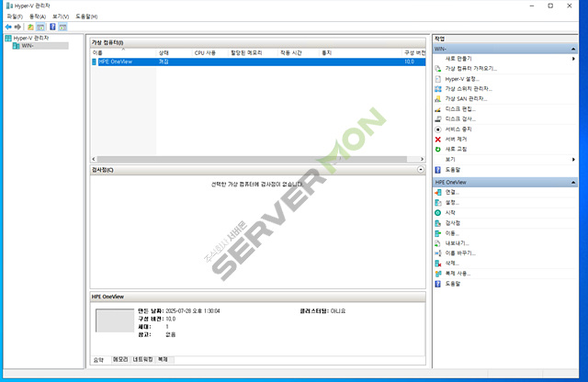Sort by the 할당된 메모리 column header
Screen dimensions: 588x382
[x=253, y=53]
